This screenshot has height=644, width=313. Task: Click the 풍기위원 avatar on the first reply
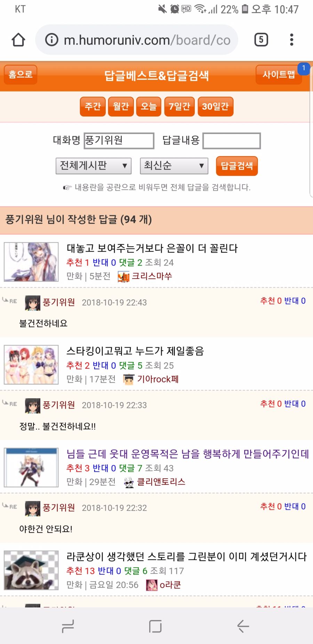click(32, 303)
